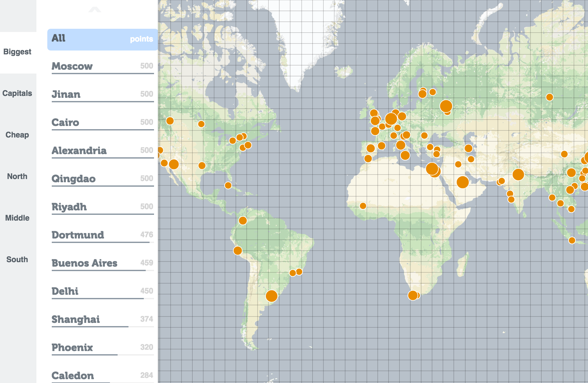The image size is (588, 383).
Task: Select the Riyadh marker on map
Action: (x=463, y=182)
